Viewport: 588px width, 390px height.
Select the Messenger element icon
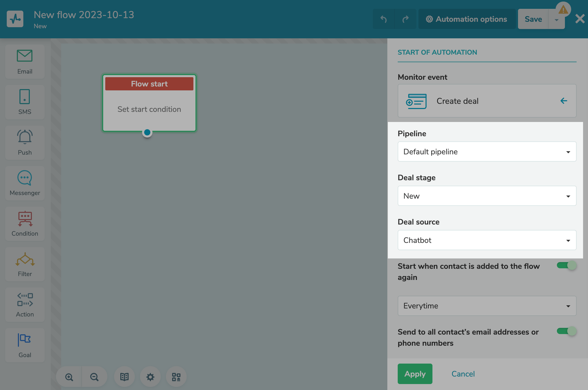click(25, 183)
